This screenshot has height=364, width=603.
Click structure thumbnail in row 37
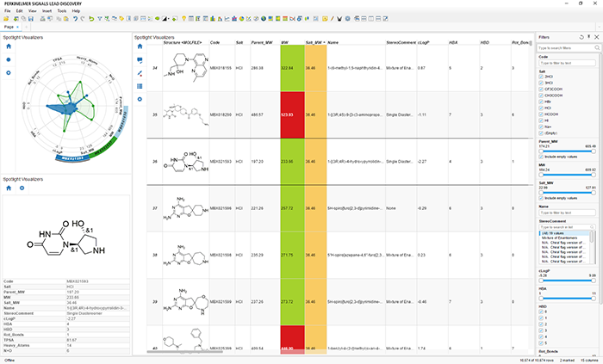[186, 208]
